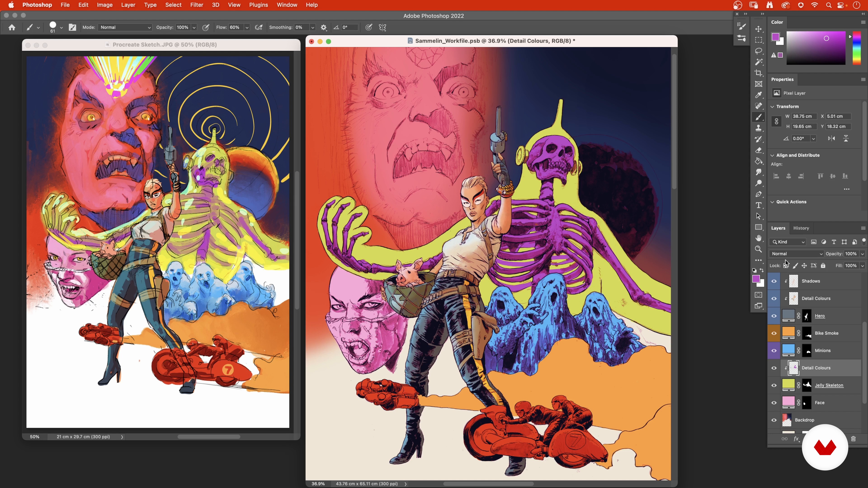Open the layer Opacity slider dropdown

click(862, 254)
